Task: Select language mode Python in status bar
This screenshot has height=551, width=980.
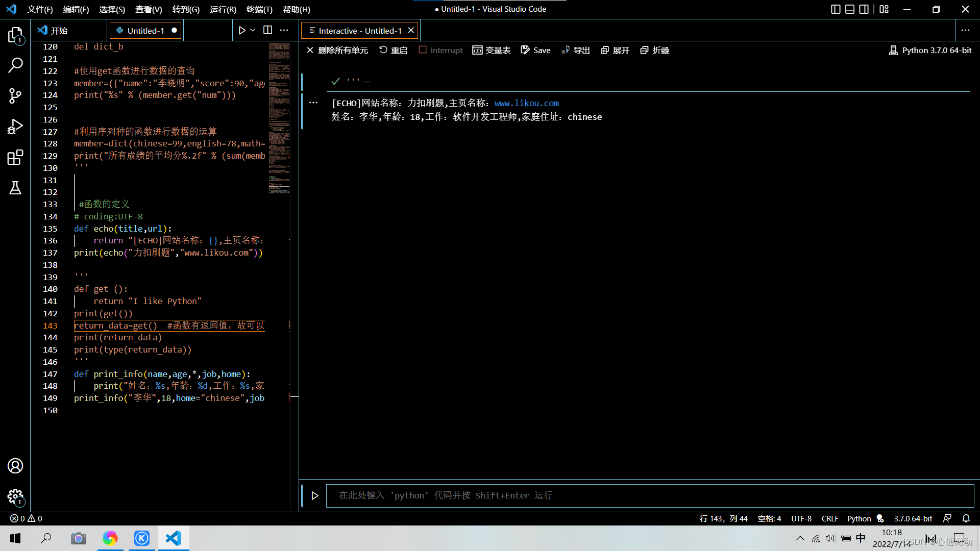Action: click(x=859, y=518)
